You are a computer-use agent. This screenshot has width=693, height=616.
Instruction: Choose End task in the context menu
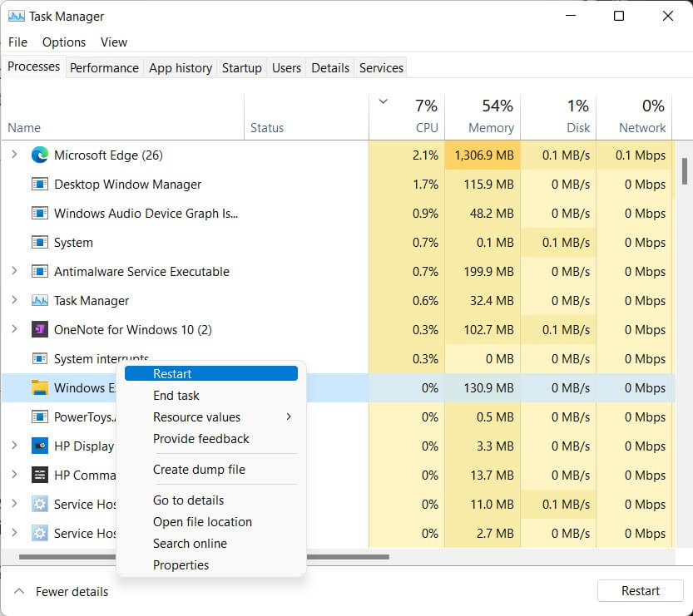[211, 395]
